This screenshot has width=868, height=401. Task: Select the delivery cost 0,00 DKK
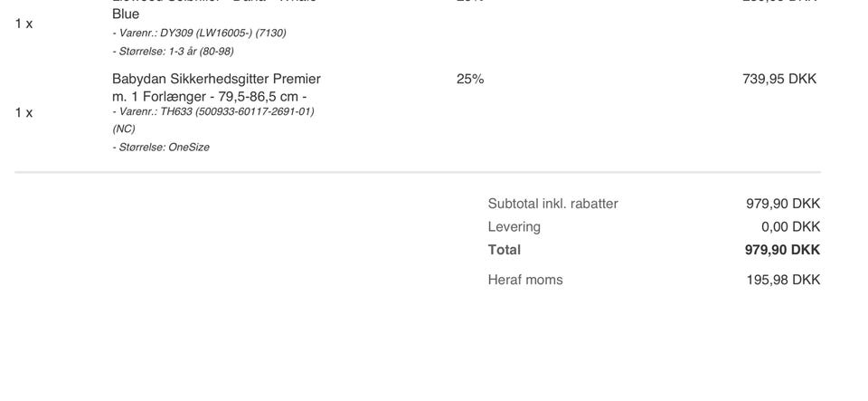(x=790, y=227)
